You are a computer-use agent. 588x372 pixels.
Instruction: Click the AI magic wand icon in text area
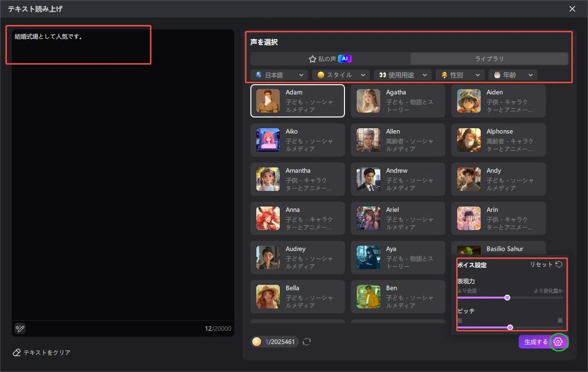pos(20,328)
